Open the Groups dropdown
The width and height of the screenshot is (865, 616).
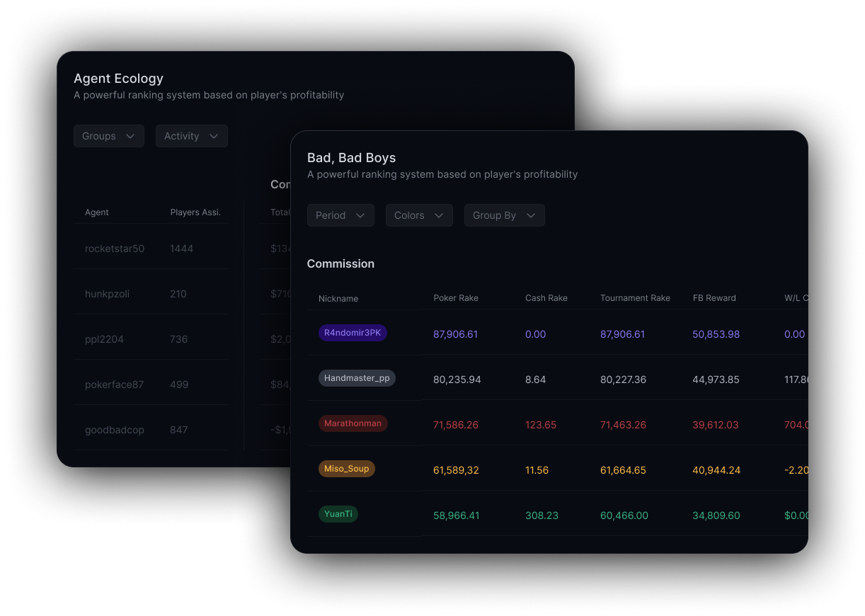(109, 136)
